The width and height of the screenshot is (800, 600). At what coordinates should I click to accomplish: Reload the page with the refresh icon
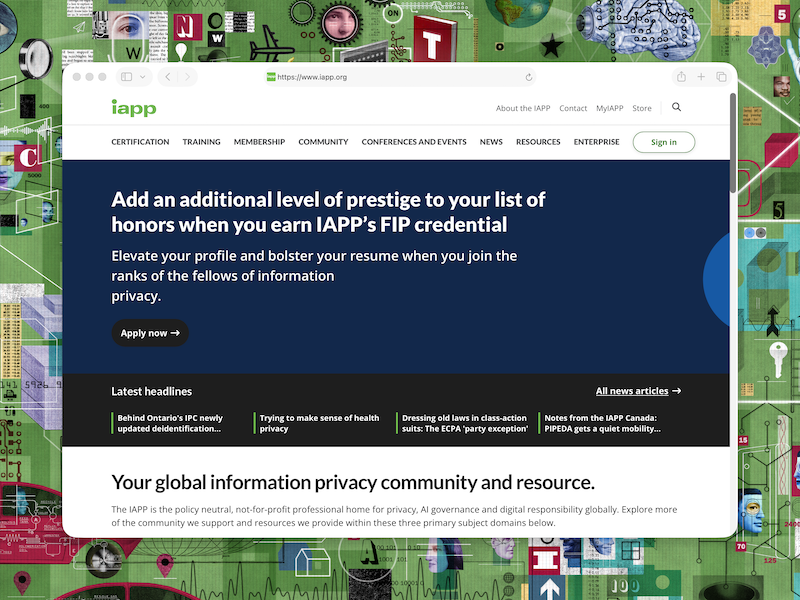pyautogui.click(x=529, y=77)
